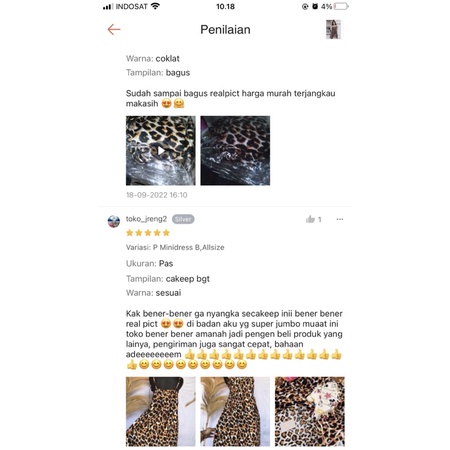Open middle leopard dress photo
This screenshot has height=450, width=450.
235,411
